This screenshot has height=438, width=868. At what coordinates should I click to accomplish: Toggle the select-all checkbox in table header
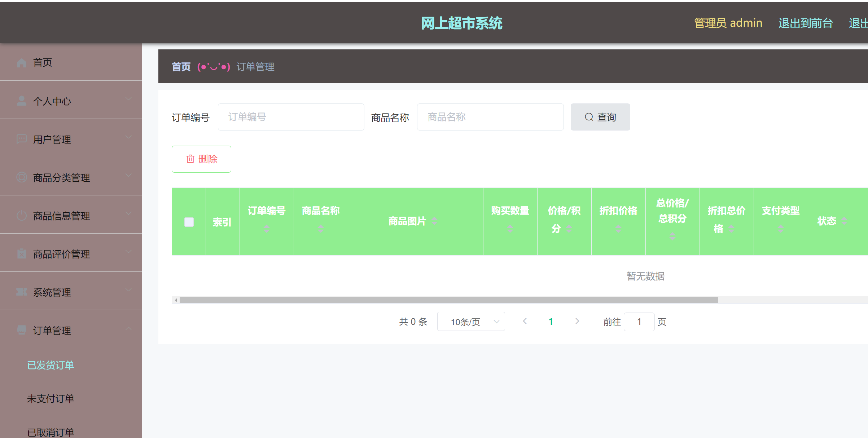tap(189, 222)
